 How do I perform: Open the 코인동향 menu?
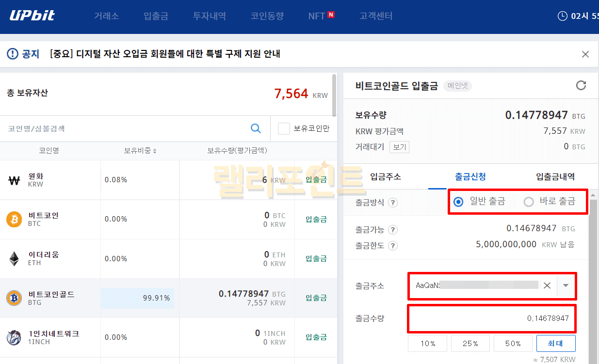[x=267, y=16]
